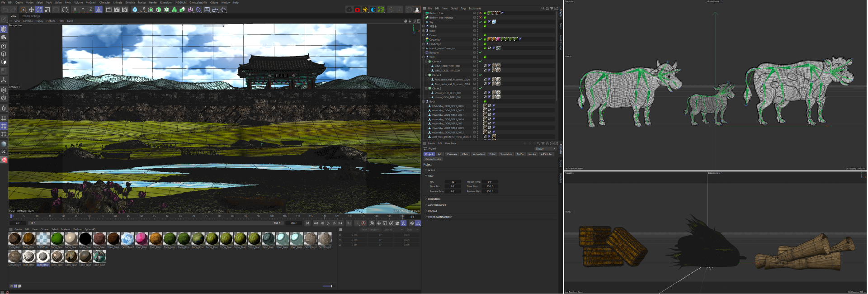Screen dimensions: 868x294
Task: Click Render to Picture Viewer icon
Action: pos(117,9)
